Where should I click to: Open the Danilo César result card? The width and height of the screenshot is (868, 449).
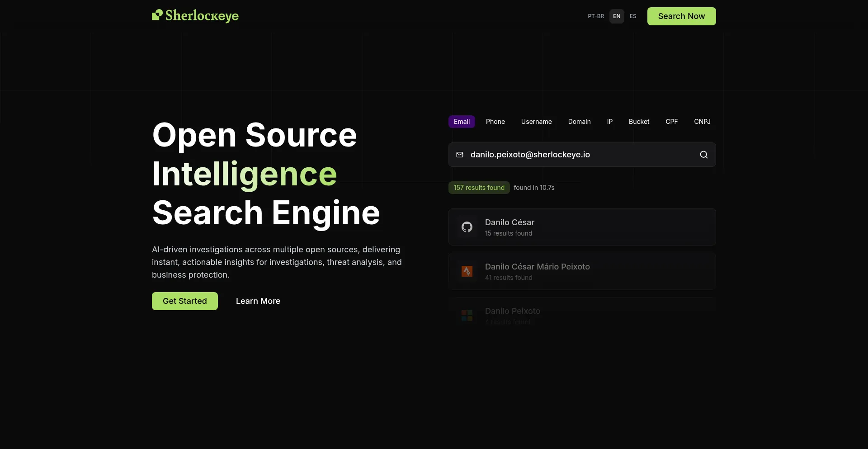582,227
